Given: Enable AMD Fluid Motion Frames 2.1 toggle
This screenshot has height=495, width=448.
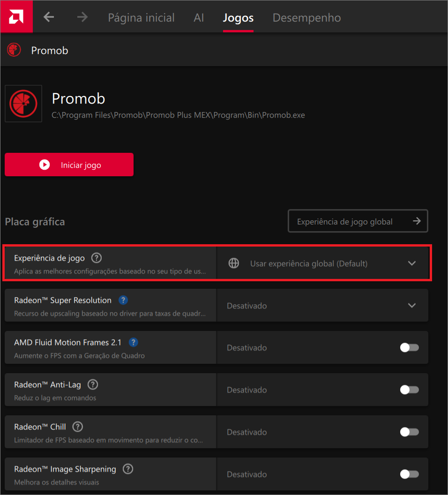Looking at the screenshot, I should coord(410,347).
